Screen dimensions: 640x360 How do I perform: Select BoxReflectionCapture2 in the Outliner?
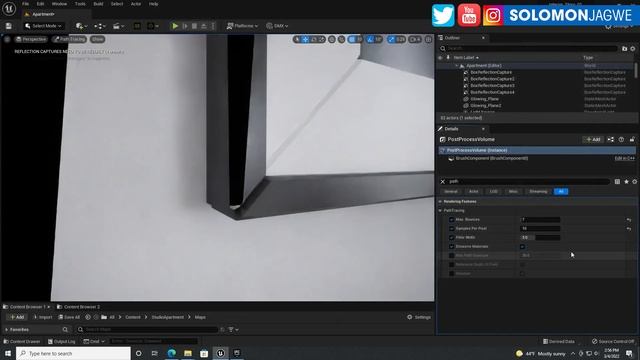[492, 79]
